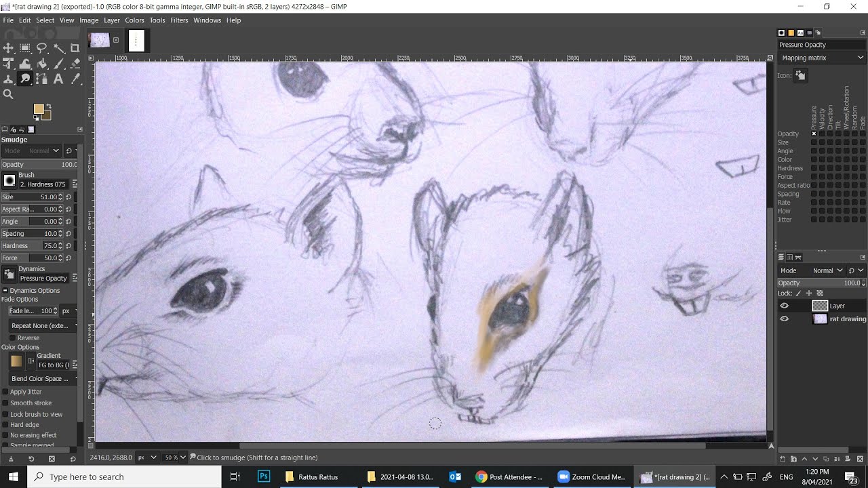Reset tool options to defaults icon

(73, 459)
